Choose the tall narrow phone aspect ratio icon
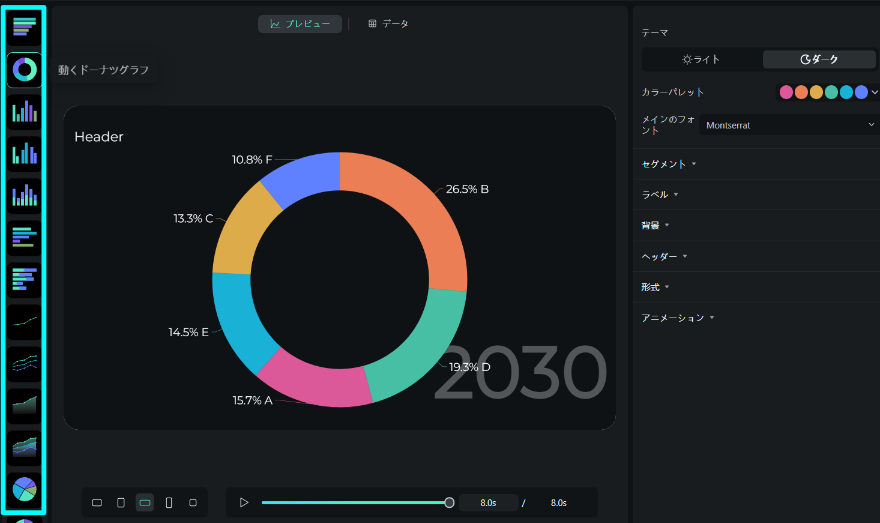 (169, 502)
